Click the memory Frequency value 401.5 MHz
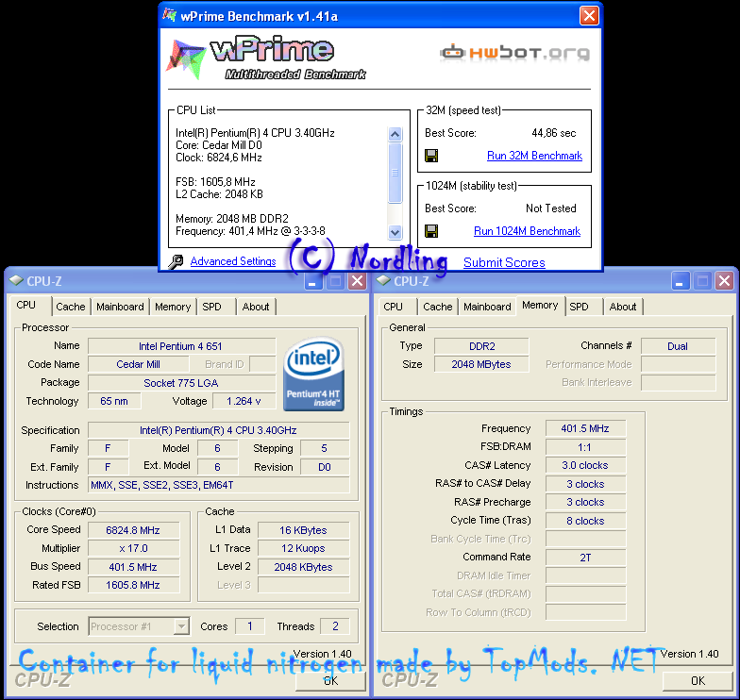 pos(585,428)
